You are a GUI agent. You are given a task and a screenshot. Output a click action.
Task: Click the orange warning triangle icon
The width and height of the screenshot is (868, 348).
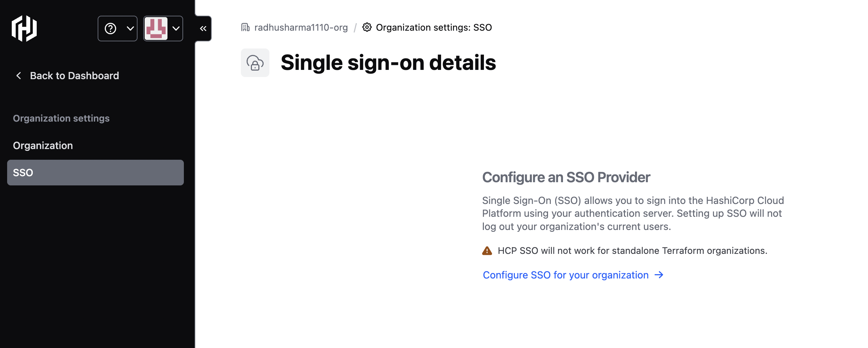(487, 251)
